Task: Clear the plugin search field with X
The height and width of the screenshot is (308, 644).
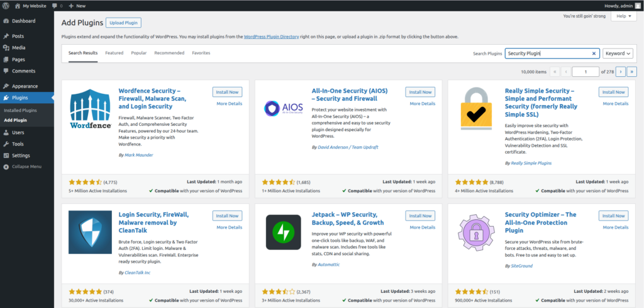Action: coord(594,54)
